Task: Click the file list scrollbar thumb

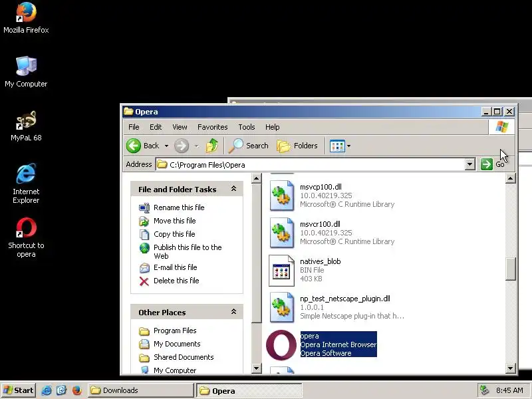Action: pyautogui.click(x=510, y=269)
